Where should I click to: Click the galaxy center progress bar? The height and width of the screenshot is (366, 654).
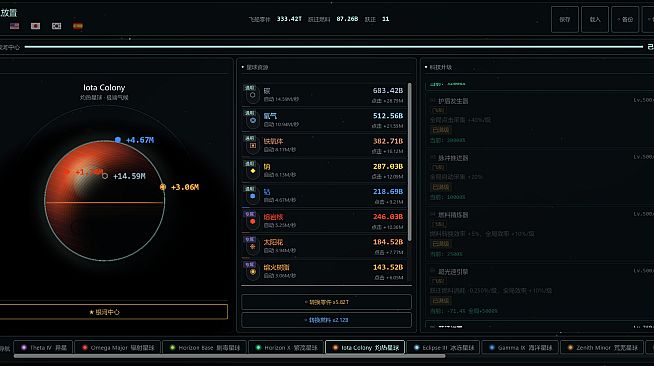[x=334, y=47]
